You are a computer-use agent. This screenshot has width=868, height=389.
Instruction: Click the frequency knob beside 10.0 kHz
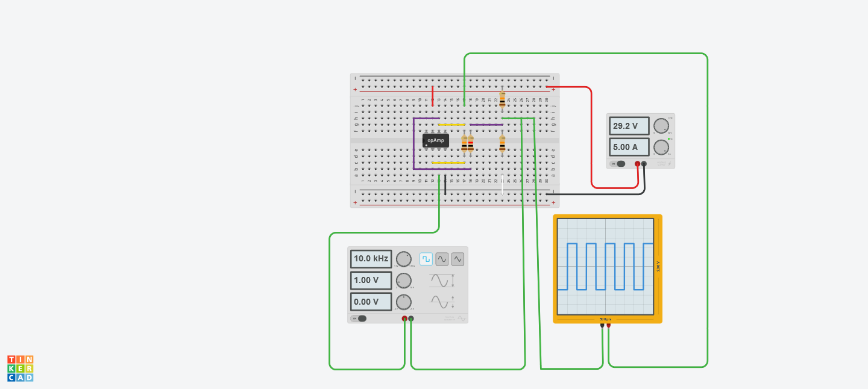[403, 259]
